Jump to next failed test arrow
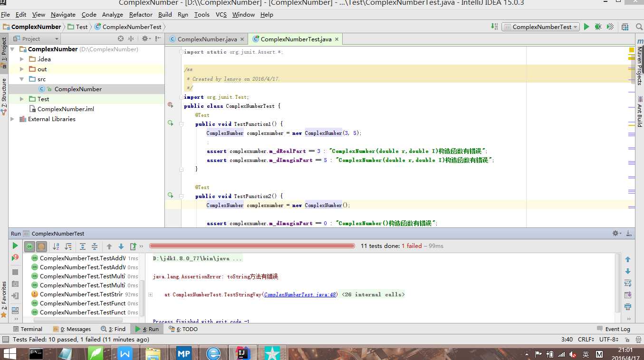The width and height of the screenshot is (644, 360). coord(121,246)
